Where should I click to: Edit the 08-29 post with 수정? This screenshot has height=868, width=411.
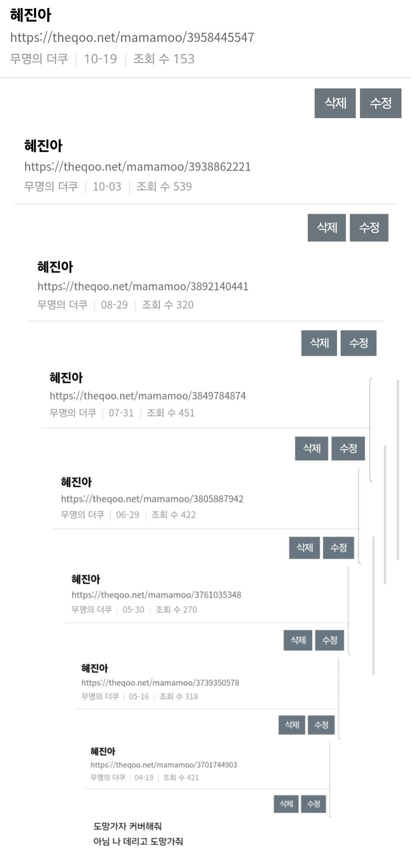coord(358,343)
